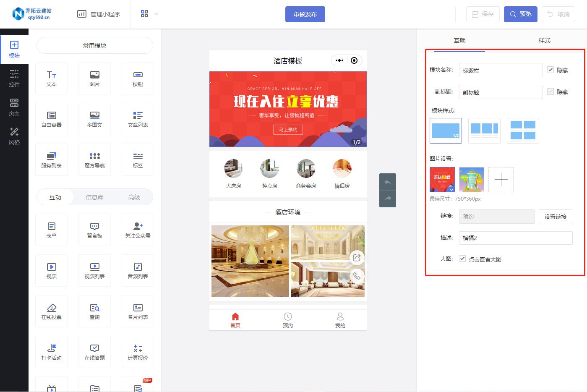The height and width of the screenshot is (392, 587).
Task: Insert a 表单 form module
Action: [51, 230]
